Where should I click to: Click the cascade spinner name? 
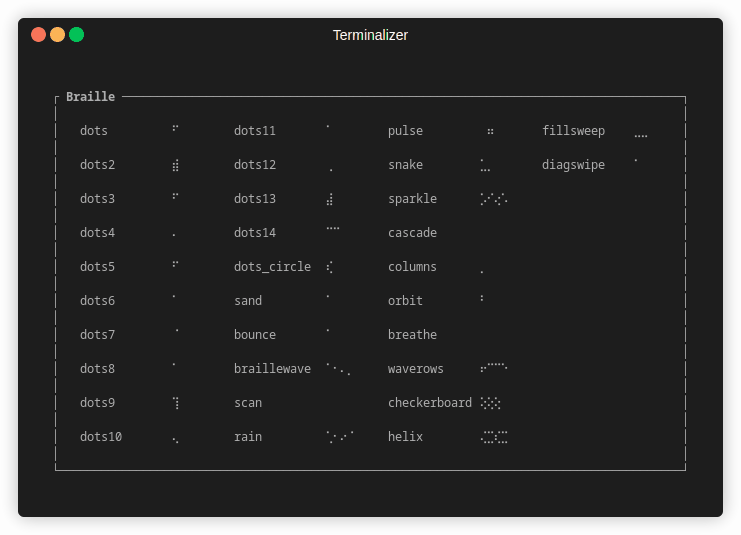pos(412,233)
